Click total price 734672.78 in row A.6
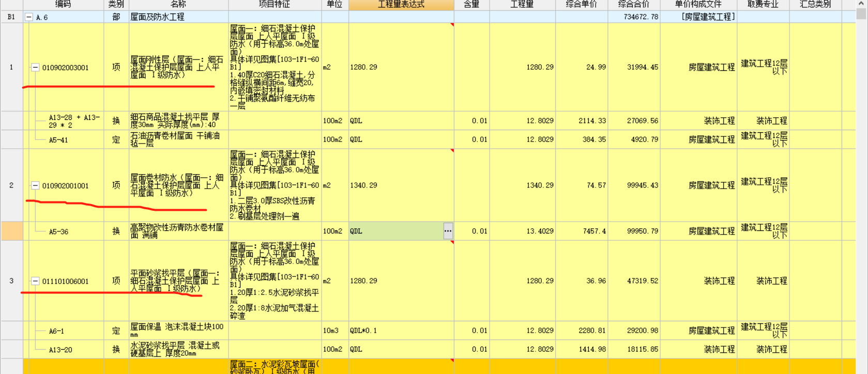This screenshot has width=868, height=374. pyautogui.click(x=634, y=17)
